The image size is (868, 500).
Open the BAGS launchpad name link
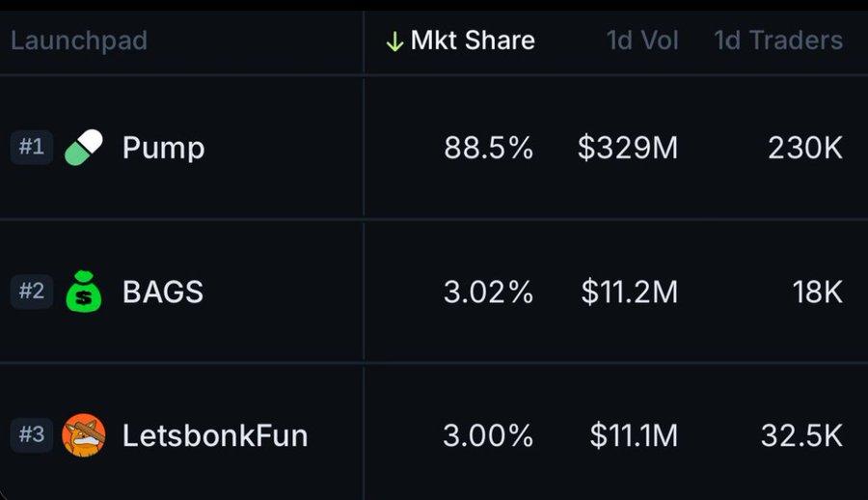coord(163,292)
